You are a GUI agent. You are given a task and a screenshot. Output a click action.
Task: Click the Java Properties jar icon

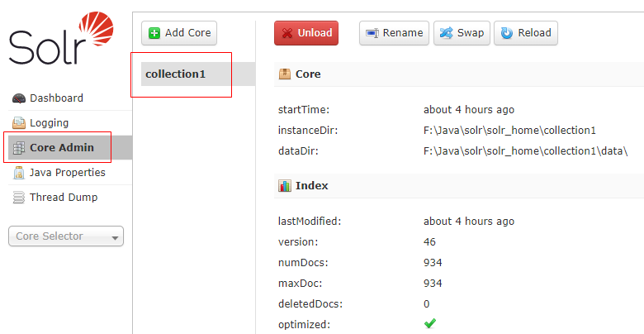click(19, 172)
